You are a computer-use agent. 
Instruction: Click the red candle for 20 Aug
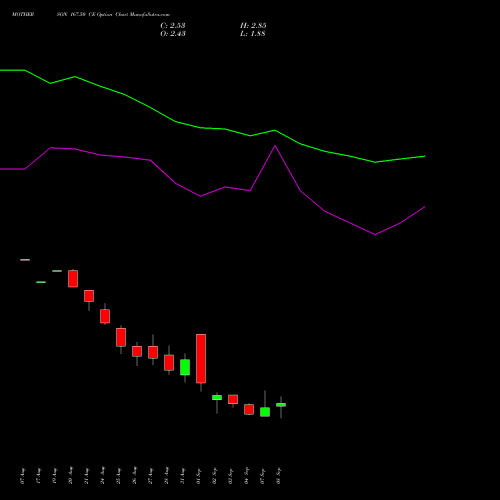click(x=73, y=279)
